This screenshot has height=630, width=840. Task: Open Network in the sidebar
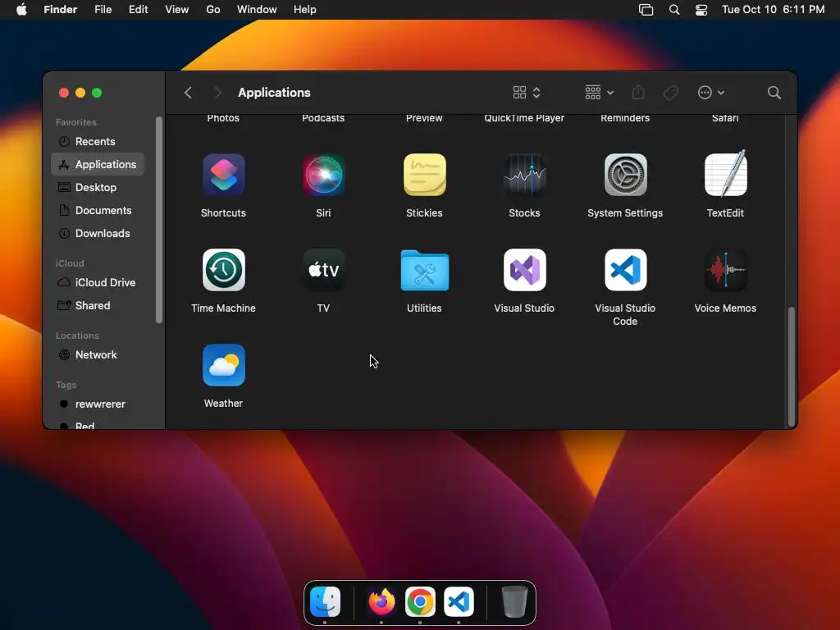tap(98, 354)
